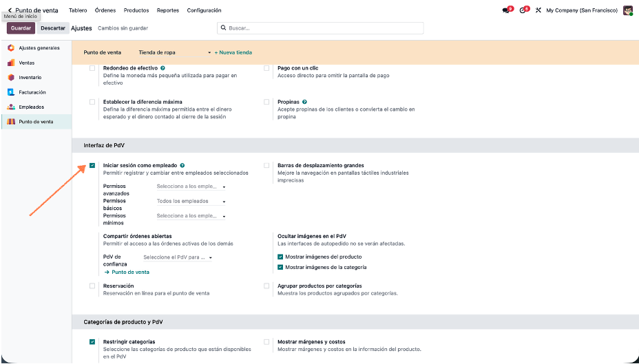Click help icon beside Redondeo de efectivo

(163, 68)
